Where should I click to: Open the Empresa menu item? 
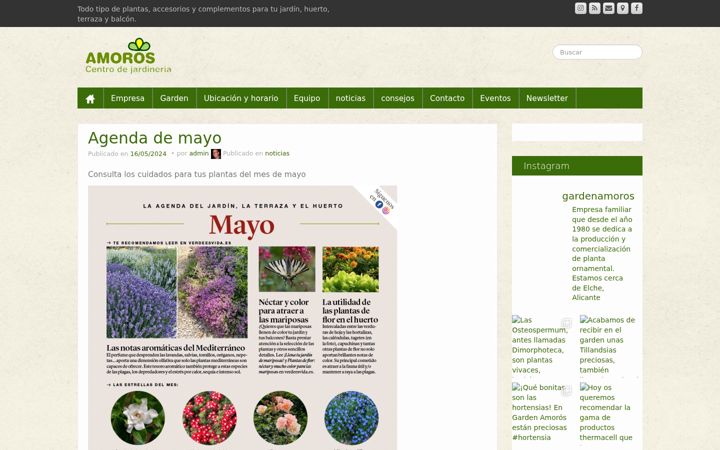[128, 98]
